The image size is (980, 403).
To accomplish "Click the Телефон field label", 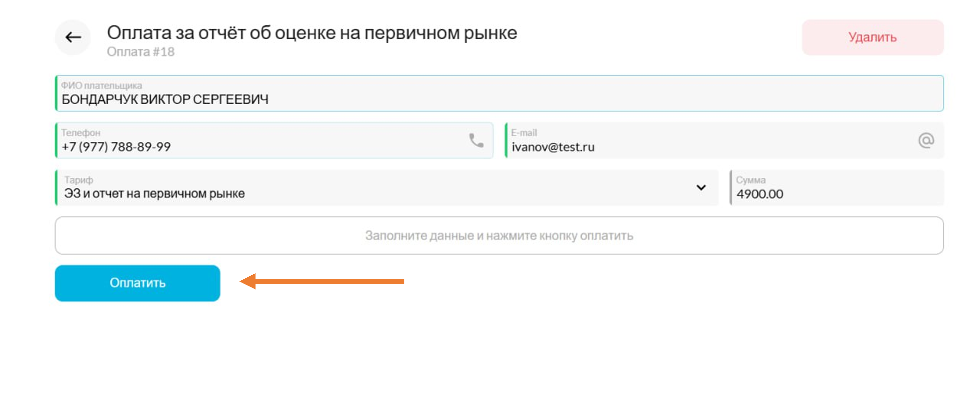I will pos(81,133).
